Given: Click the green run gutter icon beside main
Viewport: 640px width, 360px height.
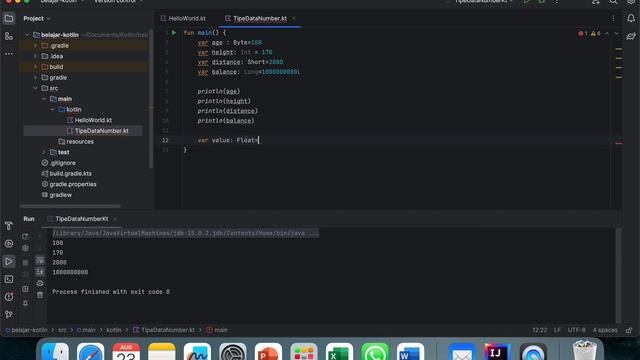Looking at the screenshot, I should coord(174,33).
